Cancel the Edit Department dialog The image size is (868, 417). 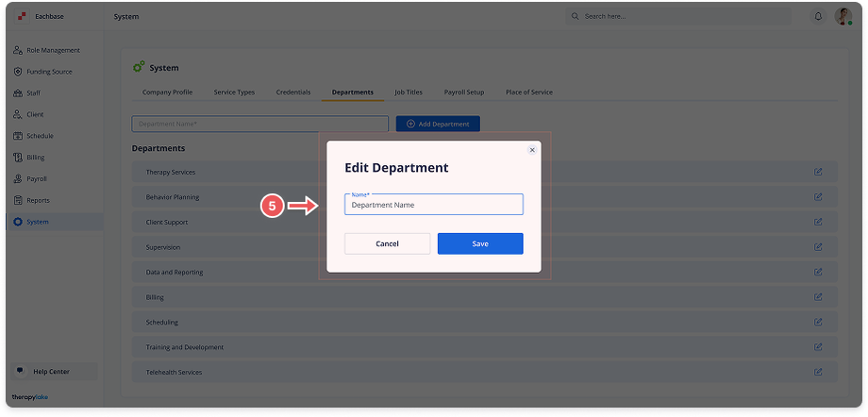pyautogui.click(x=387, y=243)
